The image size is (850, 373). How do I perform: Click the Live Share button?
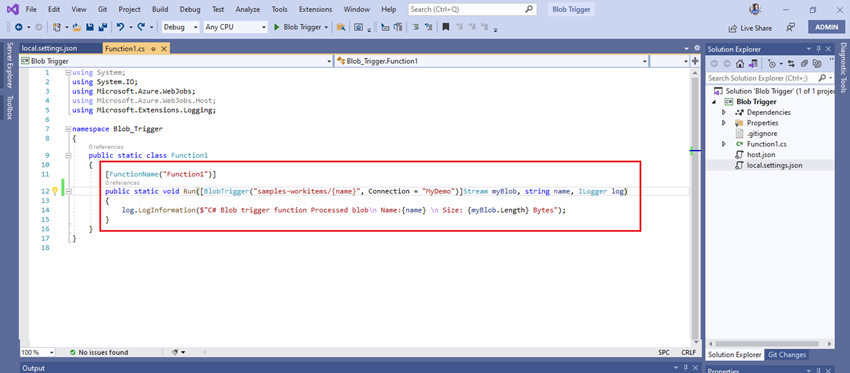750,28
